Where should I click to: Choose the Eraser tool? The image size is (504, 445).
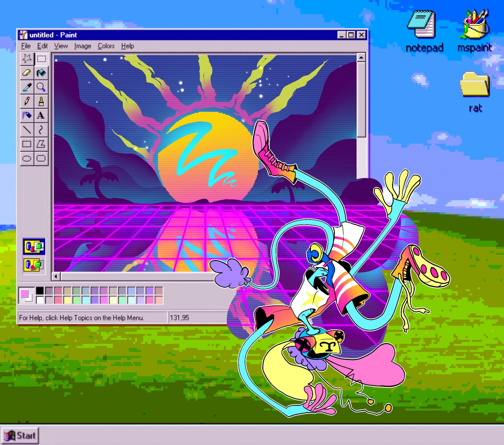tap(27, 73)
